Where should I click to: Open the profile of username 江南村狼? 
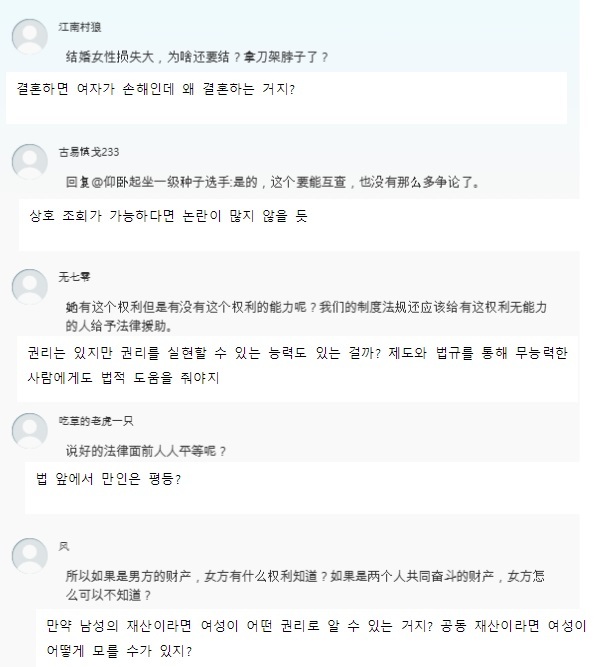point(80,27)
